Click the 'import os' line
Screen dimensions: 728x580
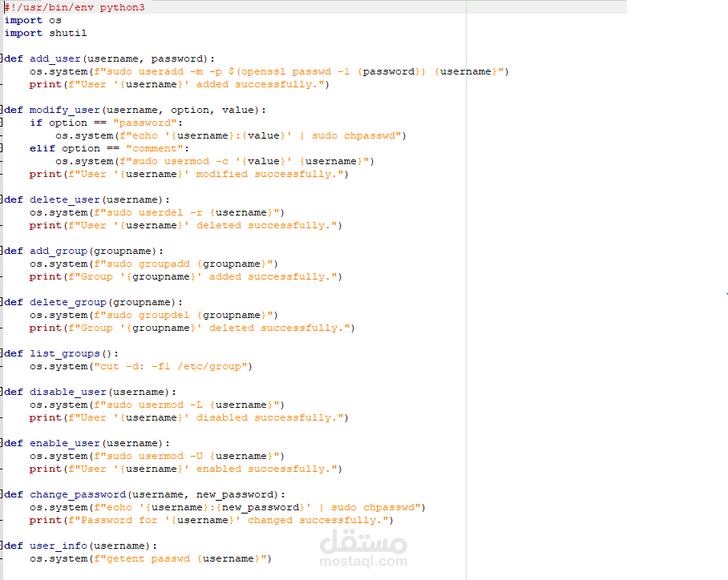click(x=33, y=20)
